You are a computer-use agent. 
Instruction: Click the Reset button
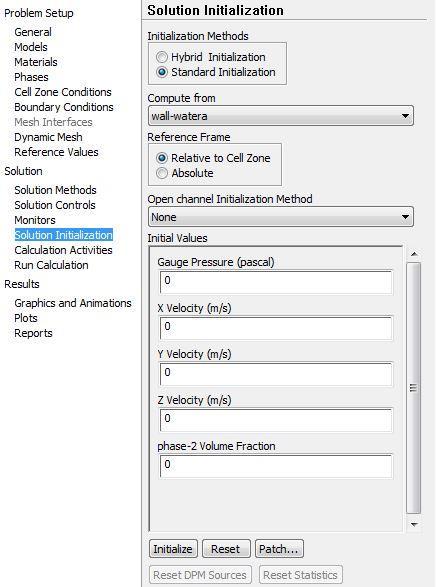coord(226,549)
